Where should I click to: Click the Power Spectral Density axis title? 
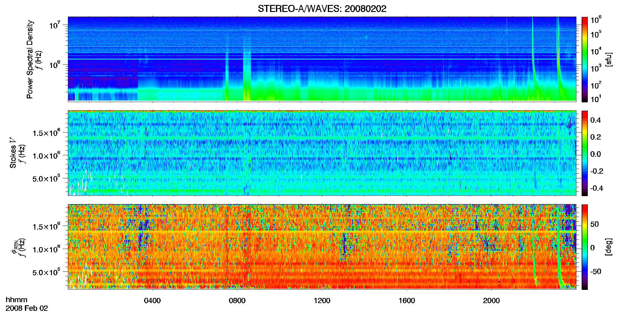pyautogui.click(x=30, y=59)
